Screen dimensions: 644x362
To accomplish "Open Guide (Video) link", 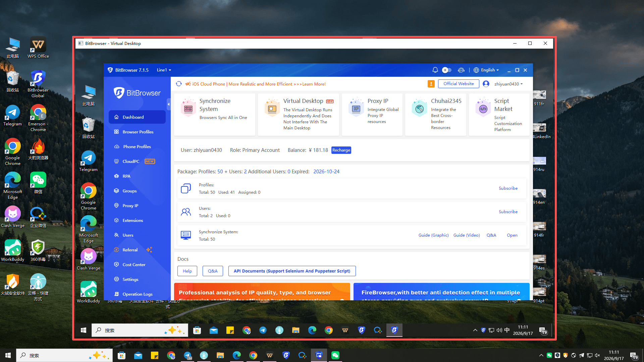I will click(x=467, y=235).
